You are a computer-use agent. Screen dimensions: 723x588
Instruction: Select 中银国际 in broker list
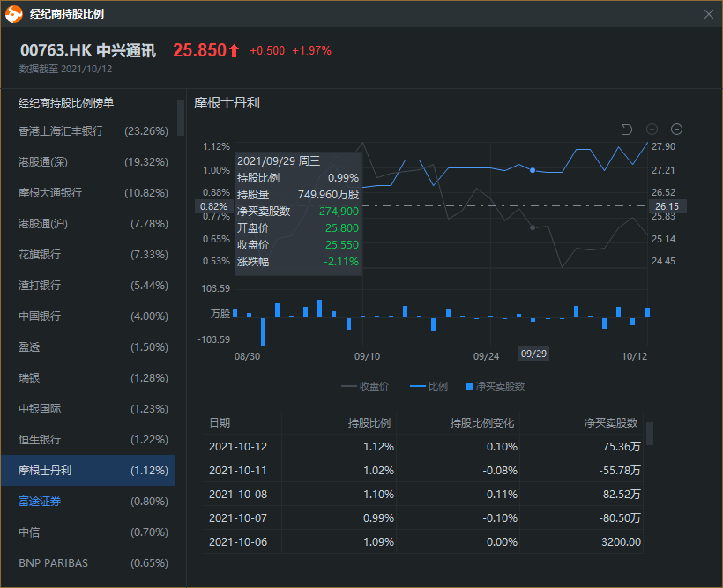click(x=87, y=409)
